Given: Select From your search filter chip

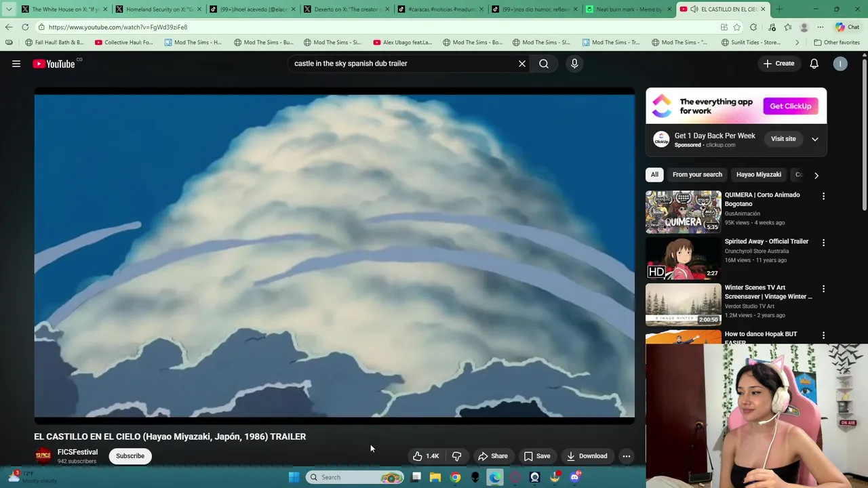Looking at the screenshot, I should (697, 175).
